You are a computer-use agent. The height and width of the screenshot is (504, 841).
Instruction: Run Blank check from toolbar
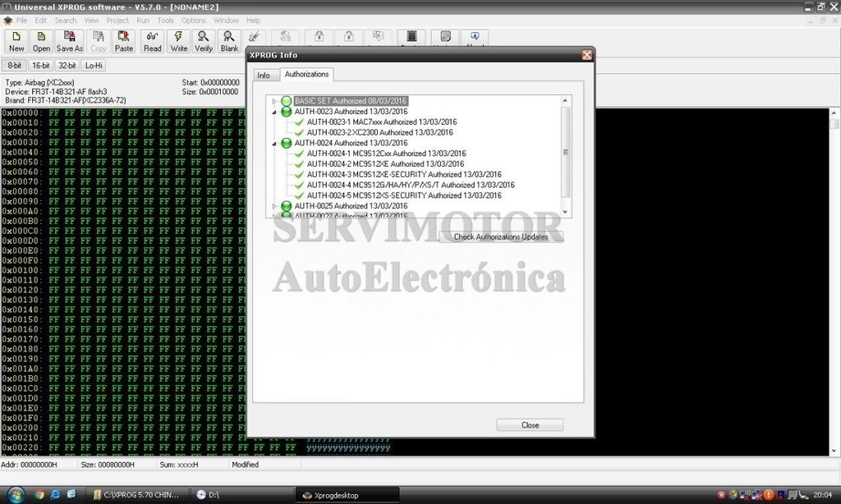(229, 41)
